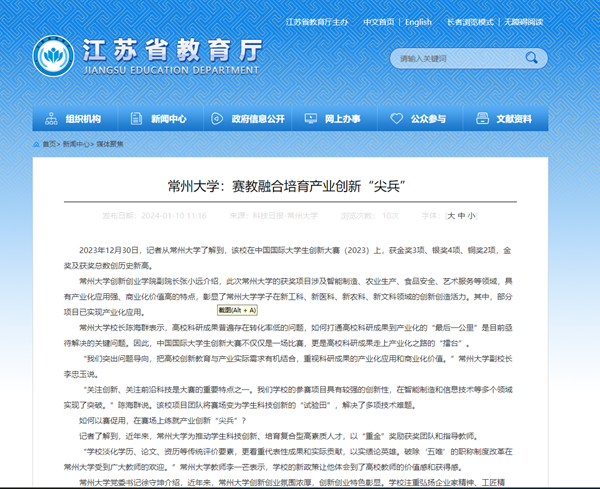The image size is (600, 489).
Task: Click the 网上办事 monitor icon
Action: coord(310,119)
